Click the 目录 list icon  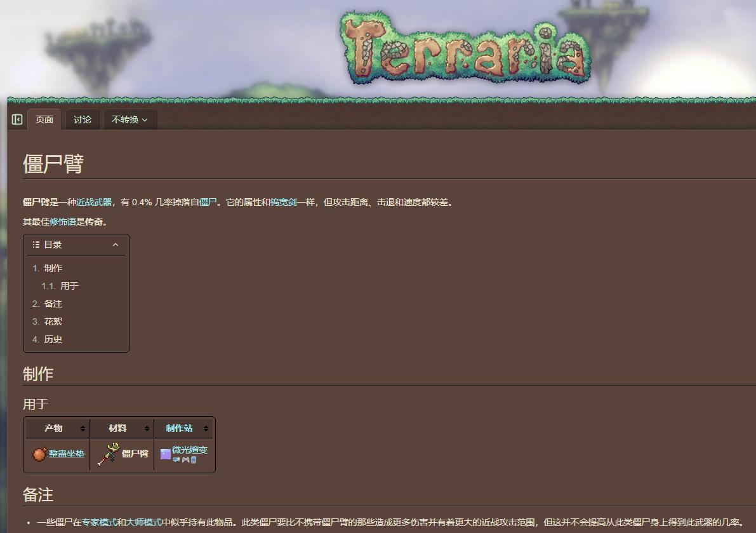click(36, 245)
